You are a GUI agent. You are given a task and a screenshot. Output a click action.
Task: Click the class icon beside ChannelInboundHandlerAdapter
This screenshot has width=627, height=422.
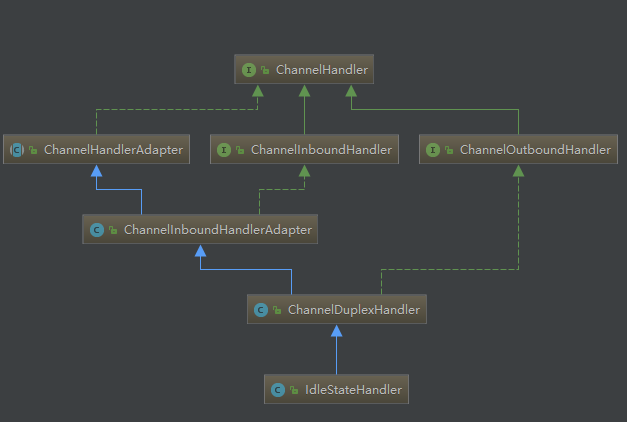tap(96, 230)
